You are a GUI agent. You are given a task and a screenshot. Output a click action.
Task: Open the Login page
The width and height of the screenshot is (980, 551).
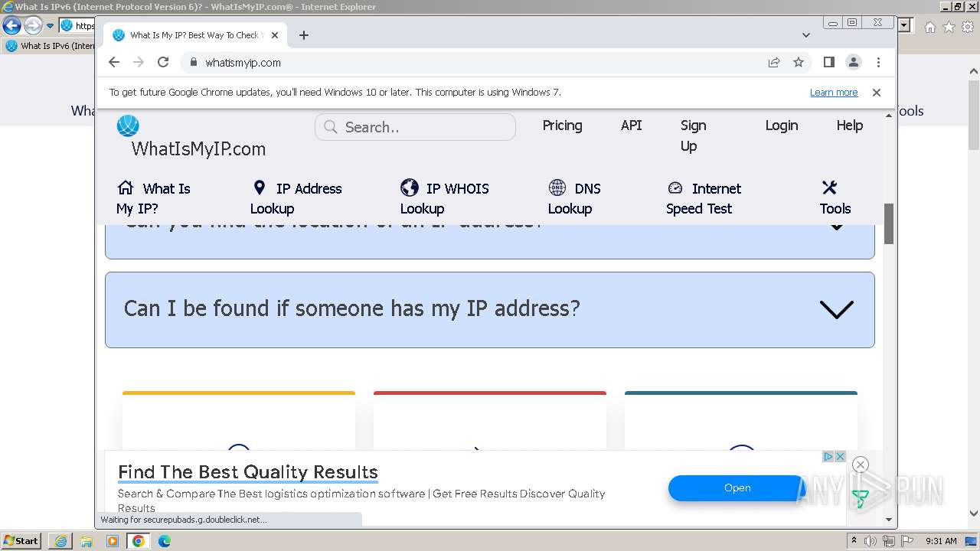pos(782,126)
